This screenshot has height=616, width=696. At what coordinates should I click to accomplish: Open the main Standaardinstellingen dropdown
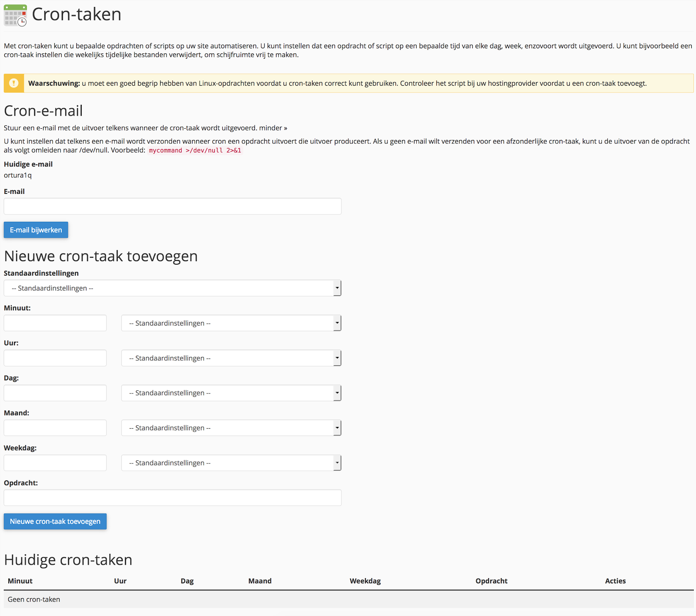tap(173, 288)
